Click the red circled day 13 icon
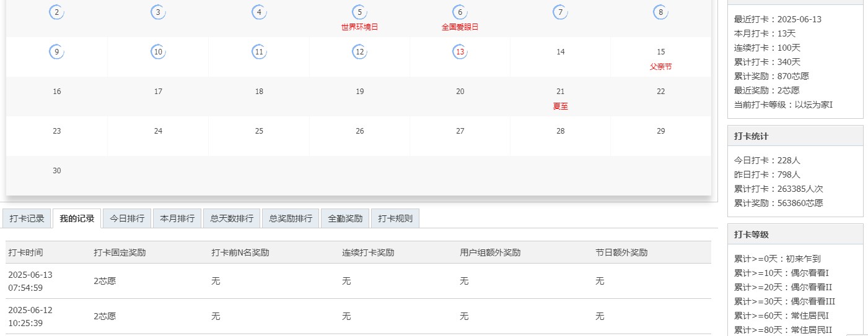 pos(460,52)
